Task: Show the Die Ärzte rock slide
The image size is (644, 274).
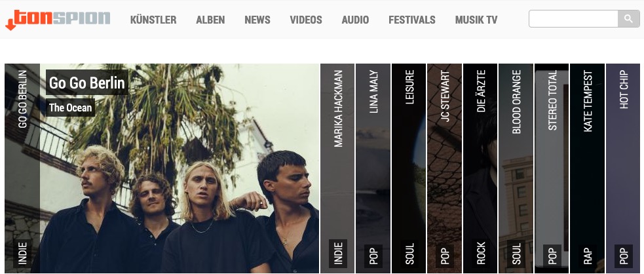Action: pyautogui.click(x=480, y=168)
